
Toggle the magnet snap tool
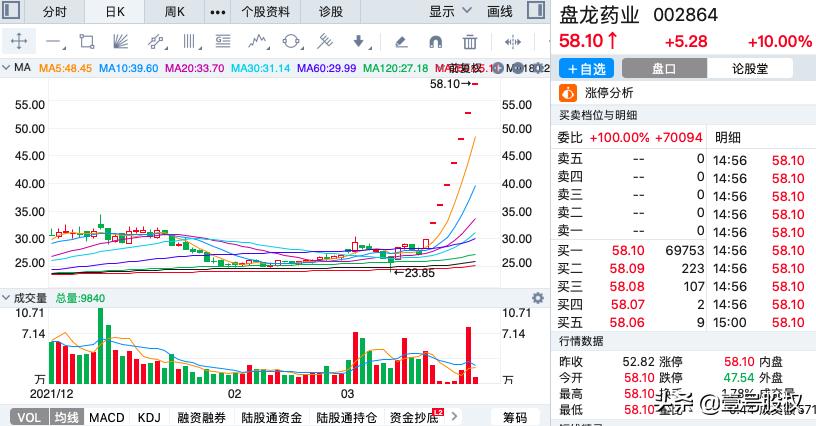(x=436, y=42)
